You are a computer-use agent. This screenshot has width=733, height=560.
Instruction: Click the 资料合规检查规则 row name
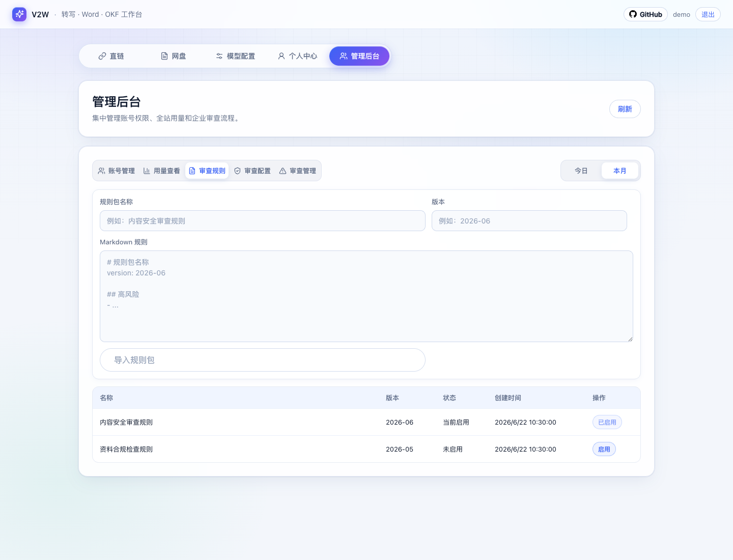[126, 449]
